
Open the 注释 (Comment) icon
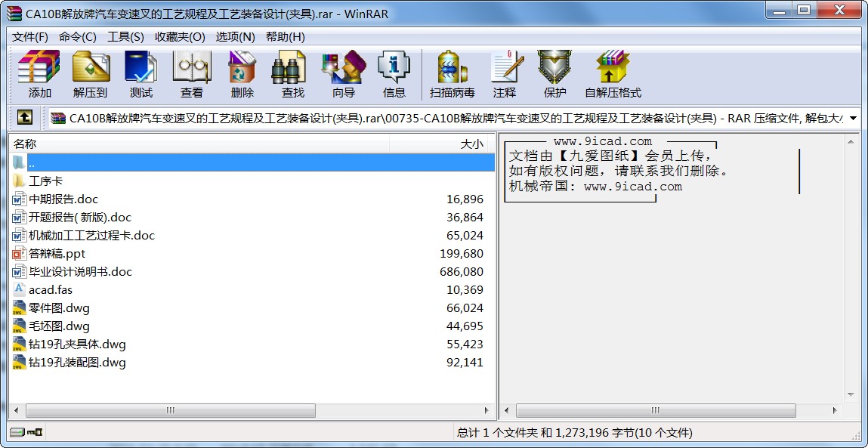pyautogui.click(x=505, y=73)
